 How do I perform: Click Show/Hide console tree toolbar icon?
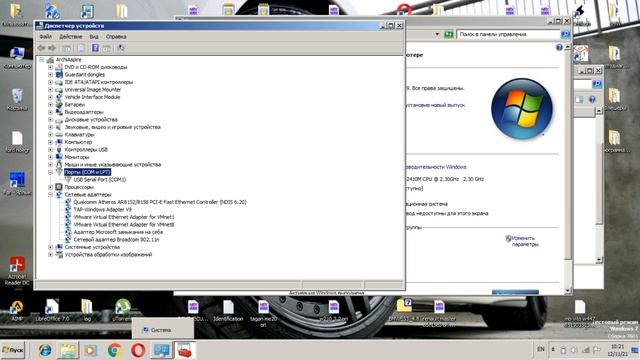click(67, 48)
